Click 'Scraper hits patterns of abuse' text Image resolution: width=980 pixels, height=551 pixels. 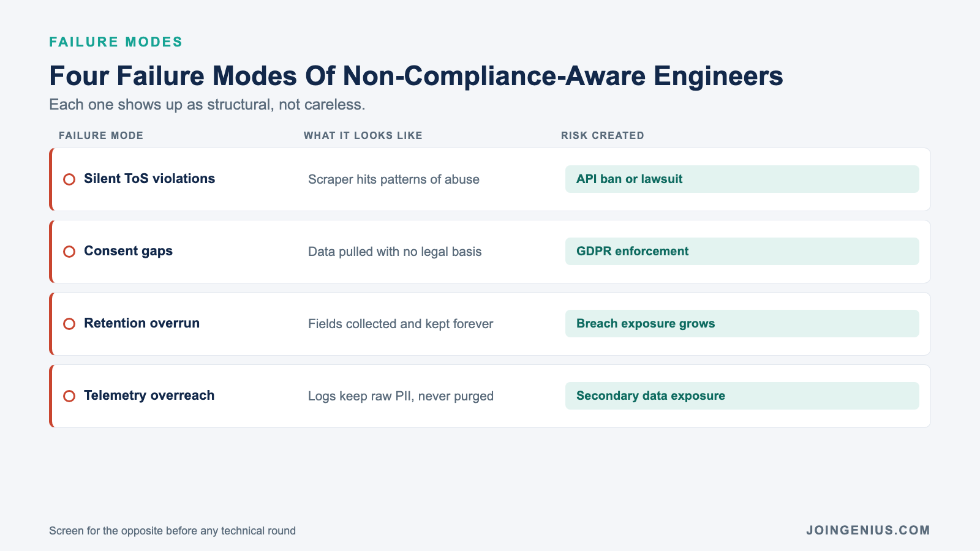(x=394, y=179)
